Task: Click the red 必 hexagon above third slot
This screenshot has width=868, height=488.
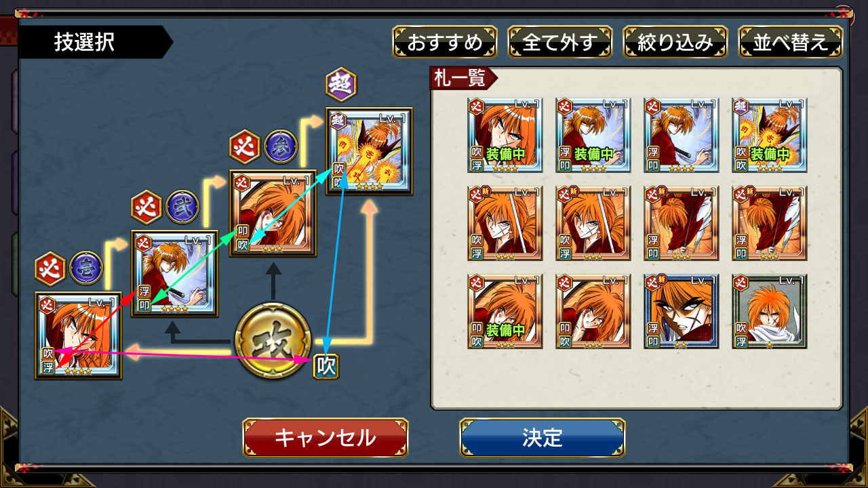Action: (x=245, y=145)
